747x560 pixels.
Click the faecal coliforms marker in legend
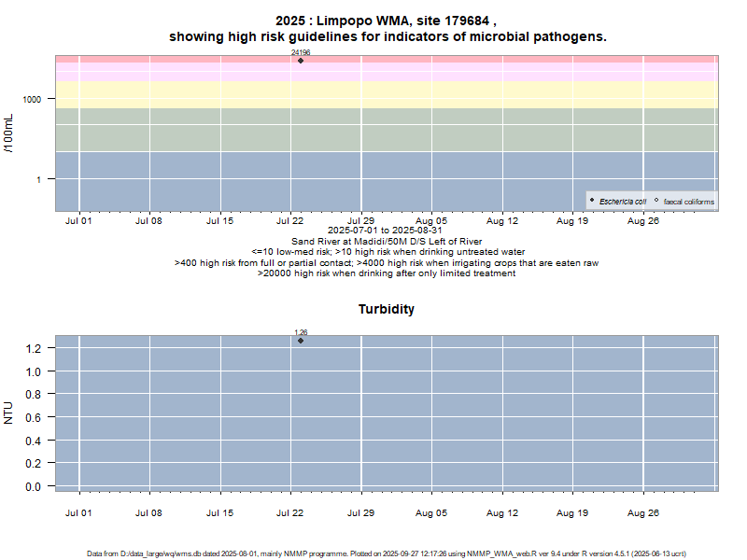656,201
